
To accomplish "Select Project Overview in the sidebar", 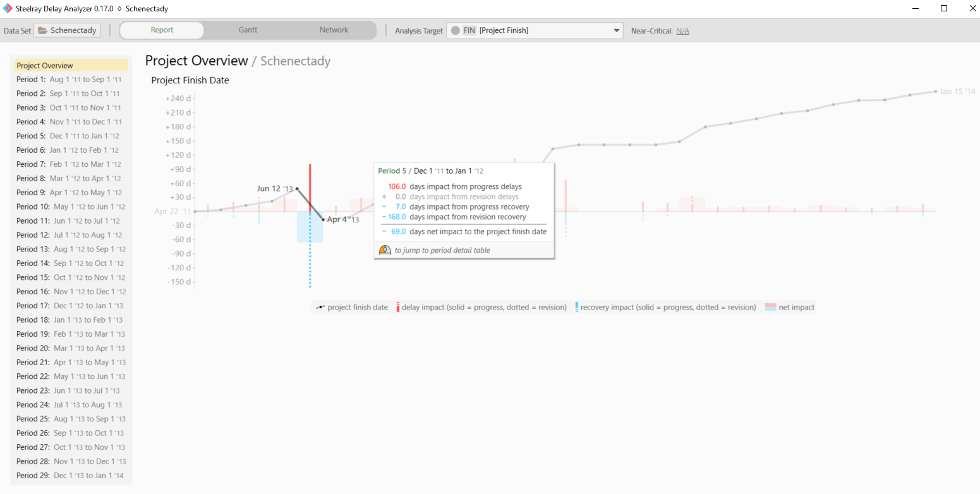I will [45, 66].
